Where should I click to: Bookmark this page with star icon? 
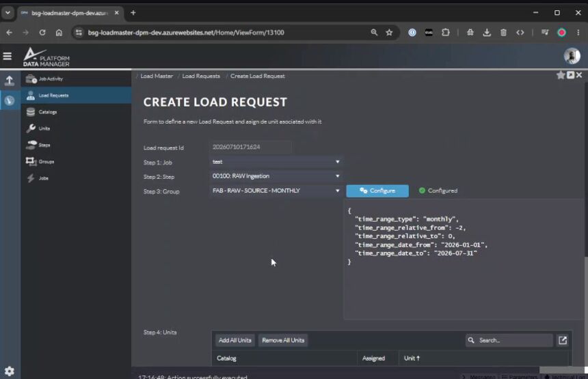coord(389,33)
